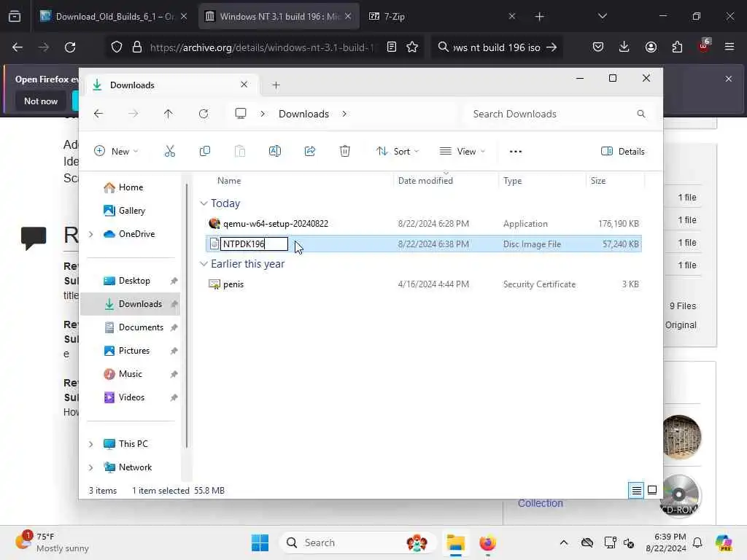Collapse the Today group
Screen dimensions: 747x560
click(x=204, y=203)
